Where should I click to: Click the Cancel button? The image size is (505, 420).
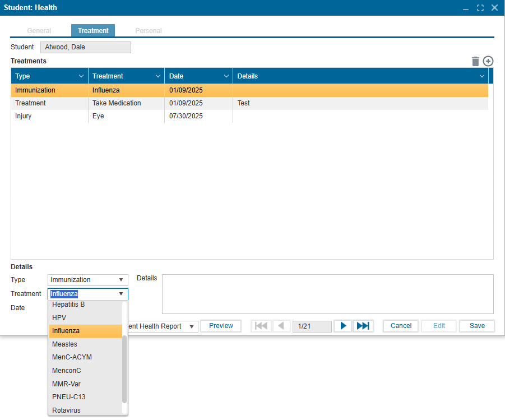point(401,326)
